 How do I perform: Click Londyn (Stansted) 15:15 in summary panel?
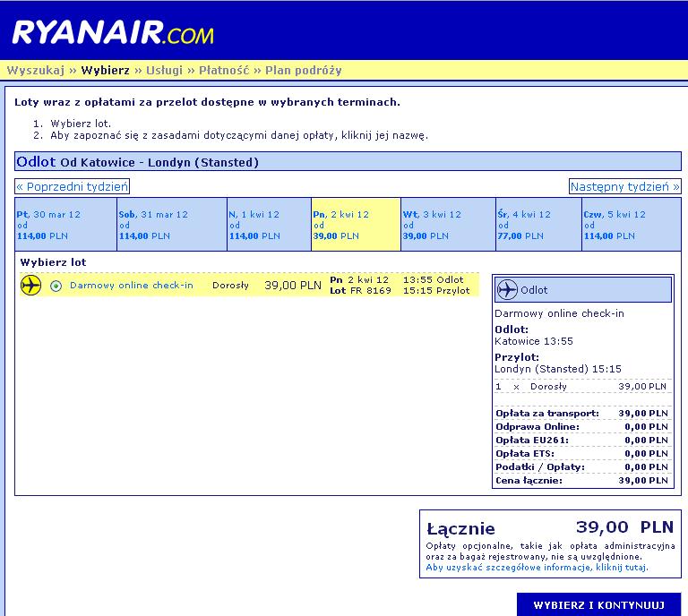(x=558, y=369)
